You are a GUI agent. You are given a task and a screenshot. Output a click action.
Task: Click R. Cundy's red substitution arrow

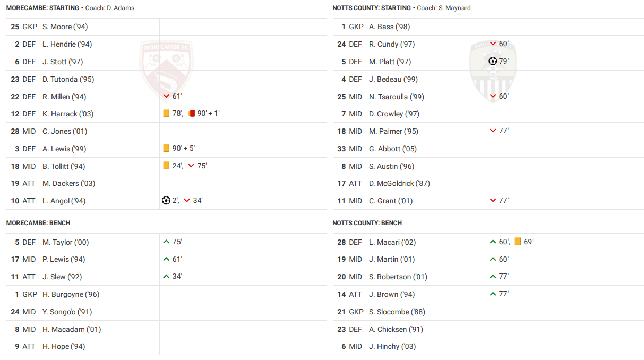coord(493,44)
